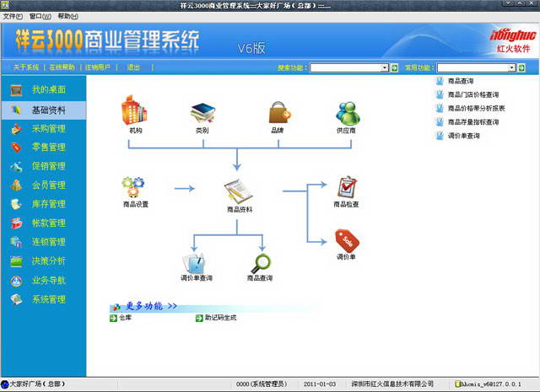Click the 库存管理 sidebar icon
The width and height of the screenshot is (540, 392).
click(16, 204)
